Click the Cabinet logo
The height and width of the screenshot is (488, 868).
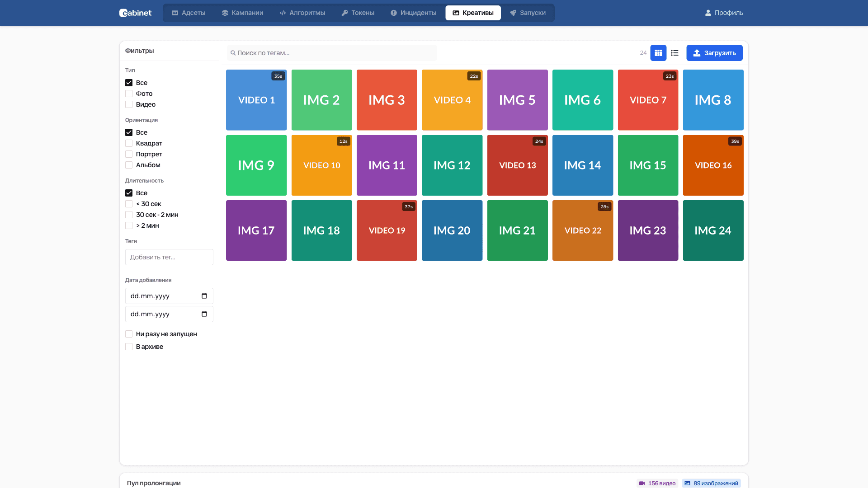tap(135, 13)
